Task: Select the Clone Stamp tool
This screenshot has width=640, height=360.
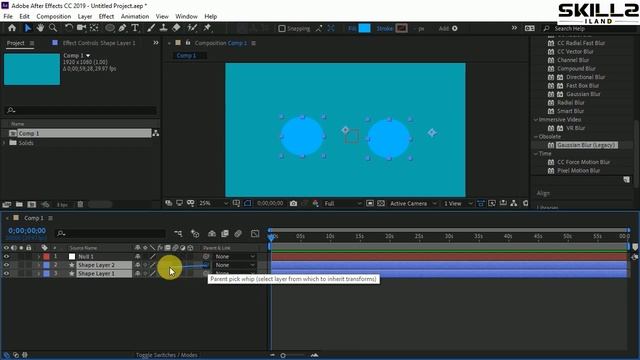Action: (x=163, y=28)
